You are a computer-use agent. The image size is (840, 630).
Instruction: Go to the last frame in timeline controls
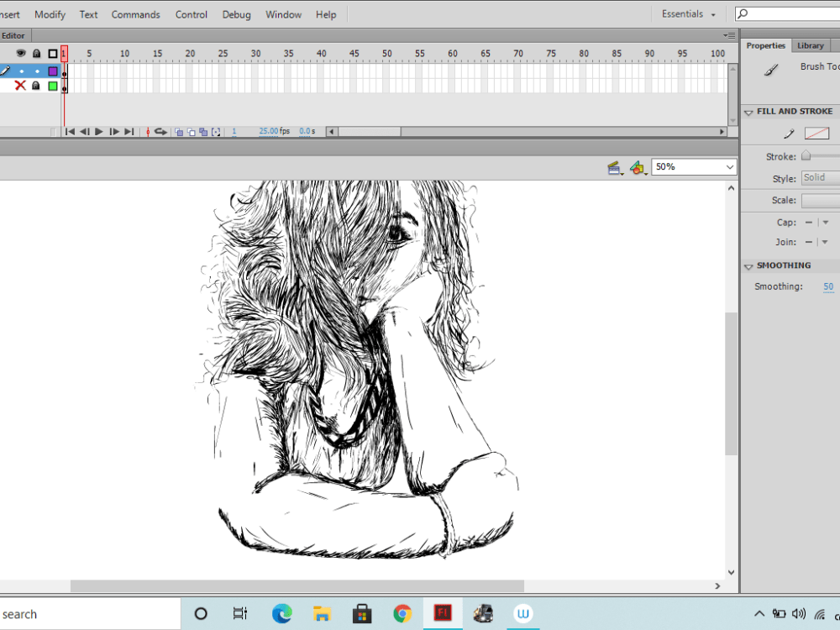pos(129,132)
